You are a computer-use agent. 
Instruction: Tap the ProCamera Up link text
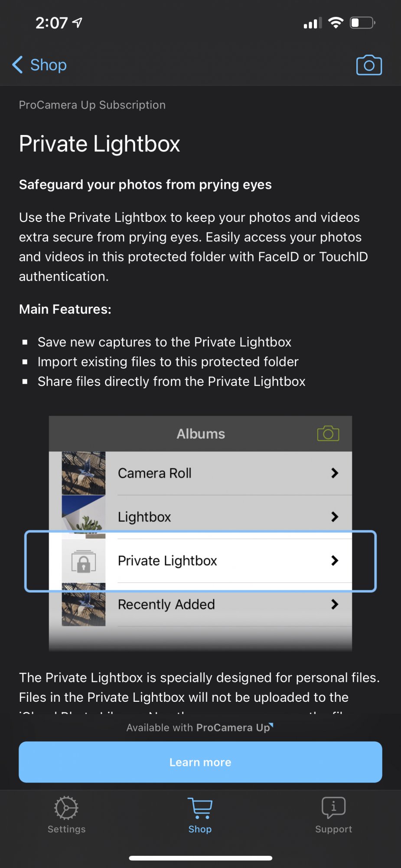[234, 728]
